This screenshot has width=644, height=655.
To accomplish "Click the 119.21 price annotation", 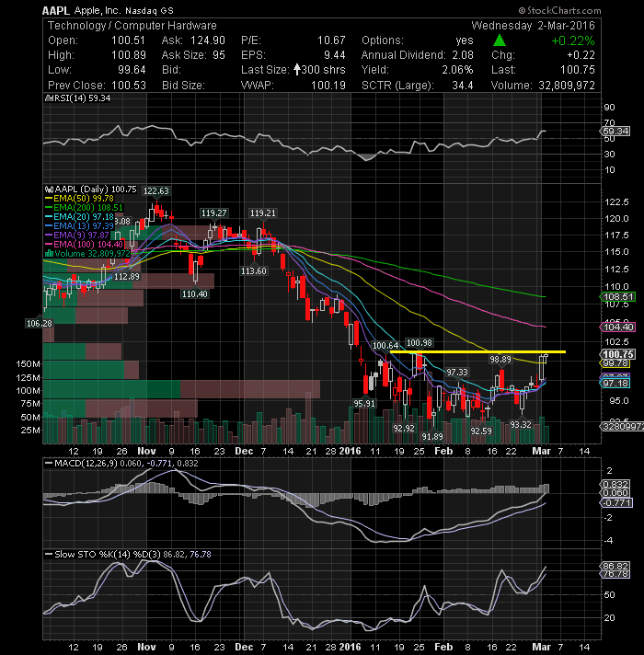I will [x=263, y=213].
